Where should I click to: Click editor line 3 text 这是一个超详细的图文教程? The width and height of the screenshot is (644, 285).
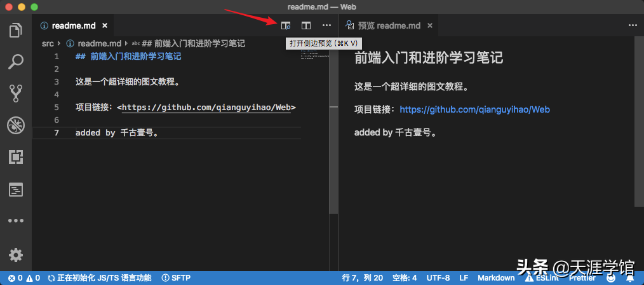(128, 82)
